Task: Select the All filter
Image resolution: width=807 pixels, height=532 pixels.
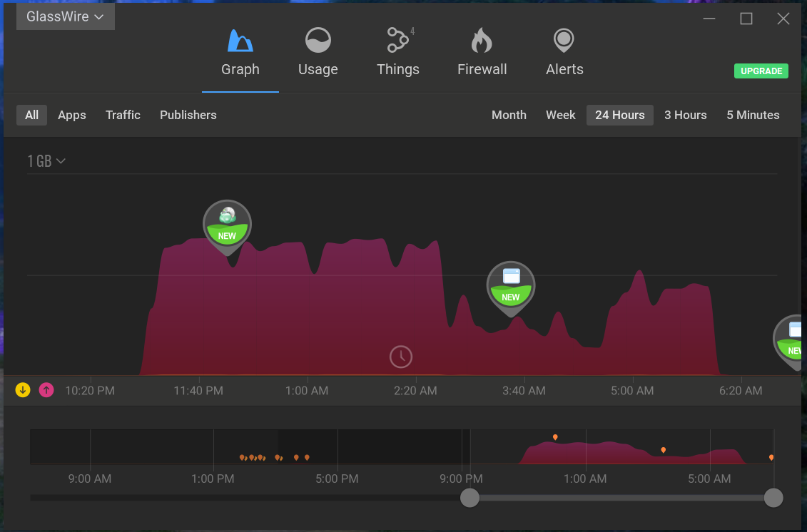Action: [x=32, y=116]
